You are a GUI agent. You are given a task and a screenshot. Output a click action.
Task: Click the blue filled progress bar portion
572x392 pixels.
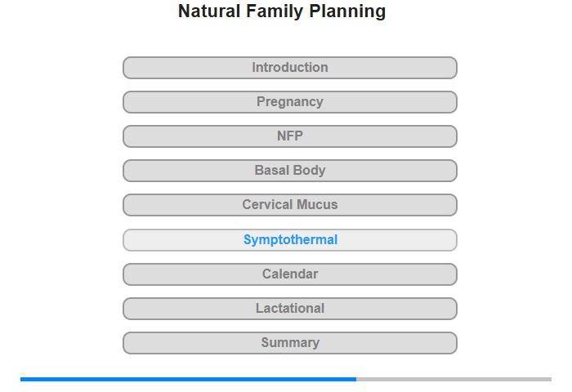(x=188, y=379)
